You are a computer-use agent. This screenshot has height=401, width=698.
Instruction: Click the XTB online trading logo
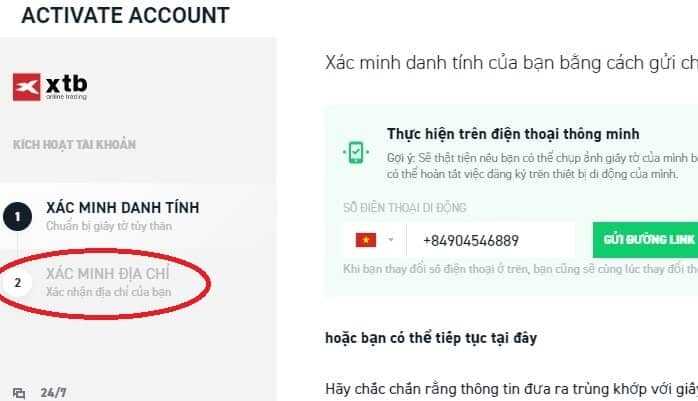(50, 87)
